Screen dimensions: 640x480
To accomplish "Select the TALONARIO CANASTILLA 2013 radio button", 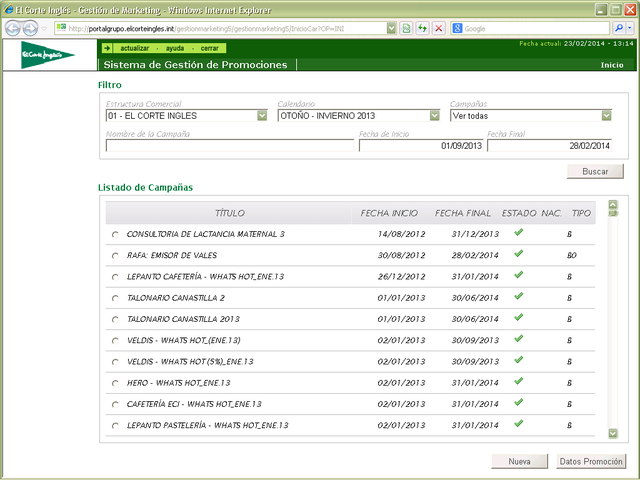I will click(115, 320).
